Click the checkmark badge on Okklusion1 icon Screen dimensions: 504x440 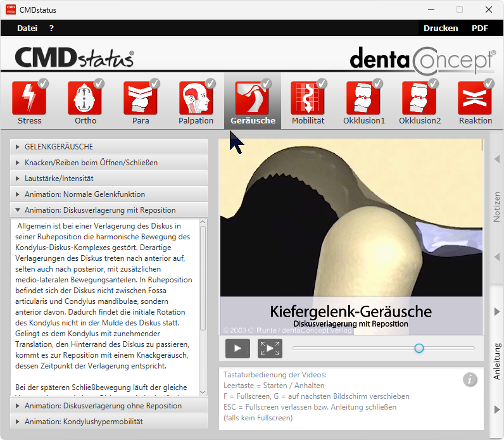[377, 84]
